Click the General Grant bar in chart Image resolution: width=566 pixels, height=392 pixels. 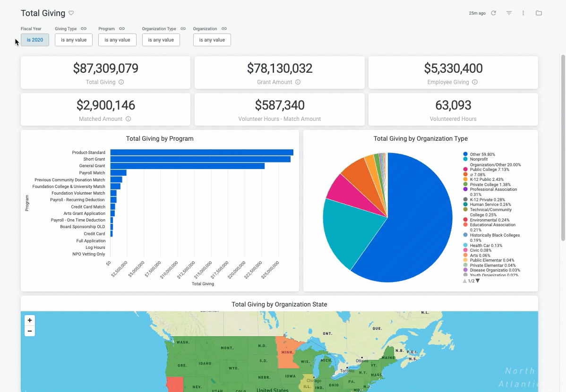(188, 166)
